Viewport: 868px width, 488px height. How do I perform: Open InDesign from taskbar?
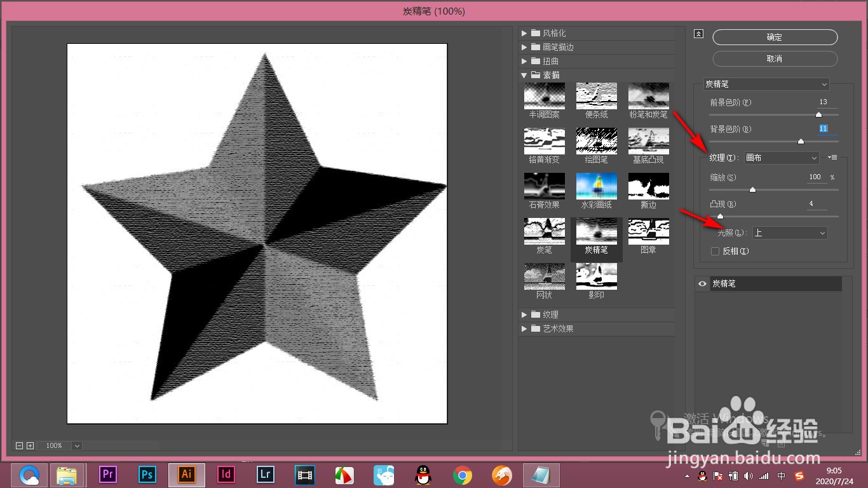coord(226,475)
